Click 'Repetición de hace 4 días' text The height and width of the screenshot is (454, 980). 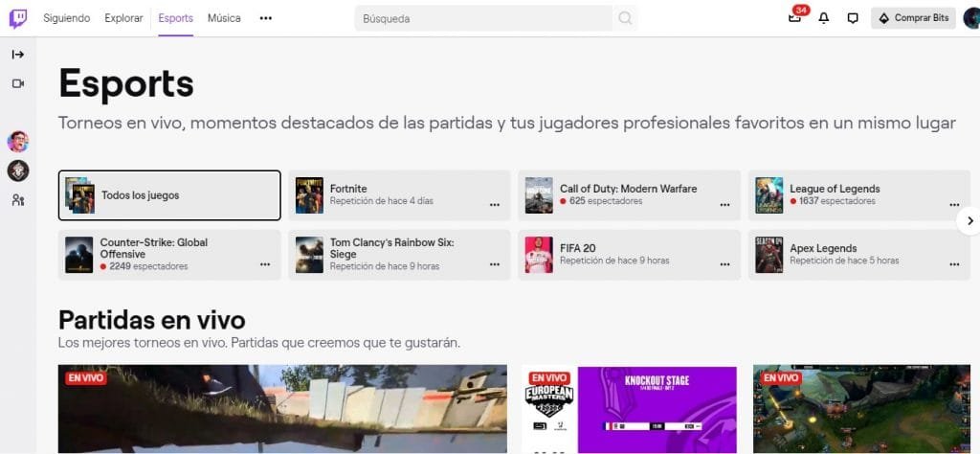[x=381, y=201]
